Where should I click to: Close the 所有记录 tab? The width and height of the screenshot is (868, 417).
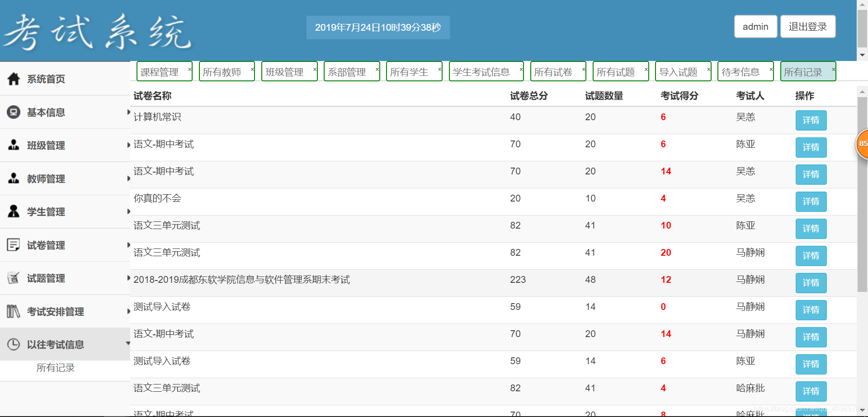tap(833, 69)
